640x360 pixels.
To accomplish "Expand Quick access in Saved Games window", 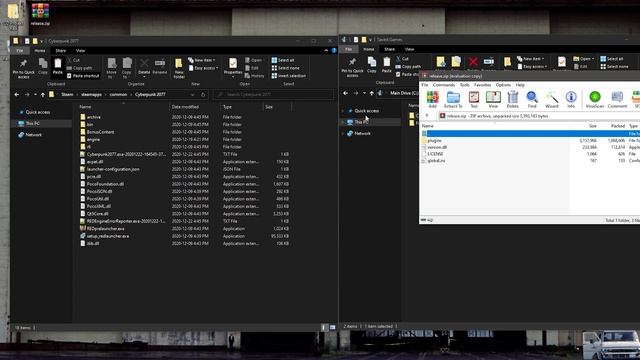I will pos(343,111).
